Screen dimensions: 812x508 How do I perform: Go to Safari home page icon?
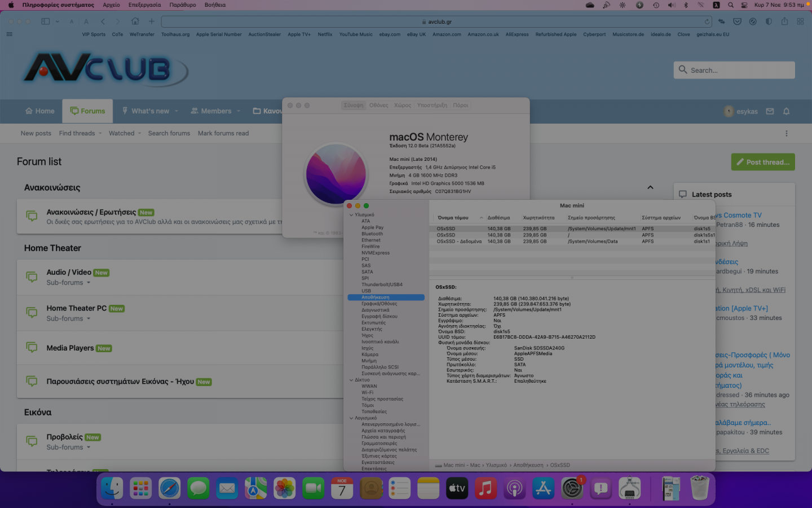(x=135, y=21)
